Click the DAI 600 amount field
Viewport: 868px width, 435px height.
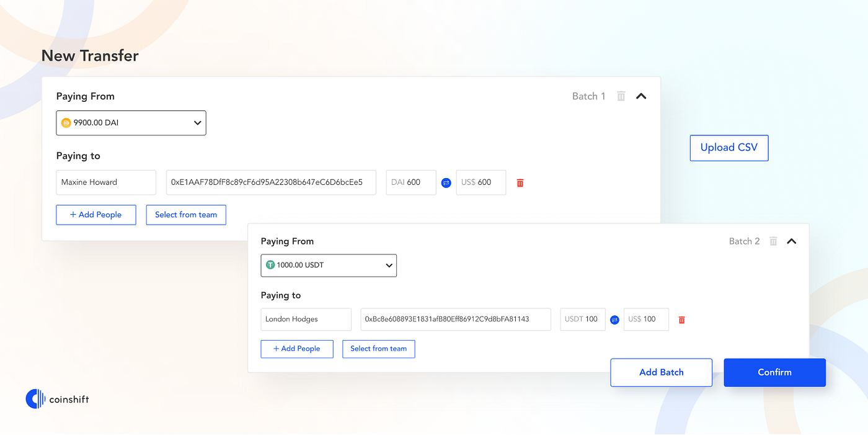[x=411, y=182]
